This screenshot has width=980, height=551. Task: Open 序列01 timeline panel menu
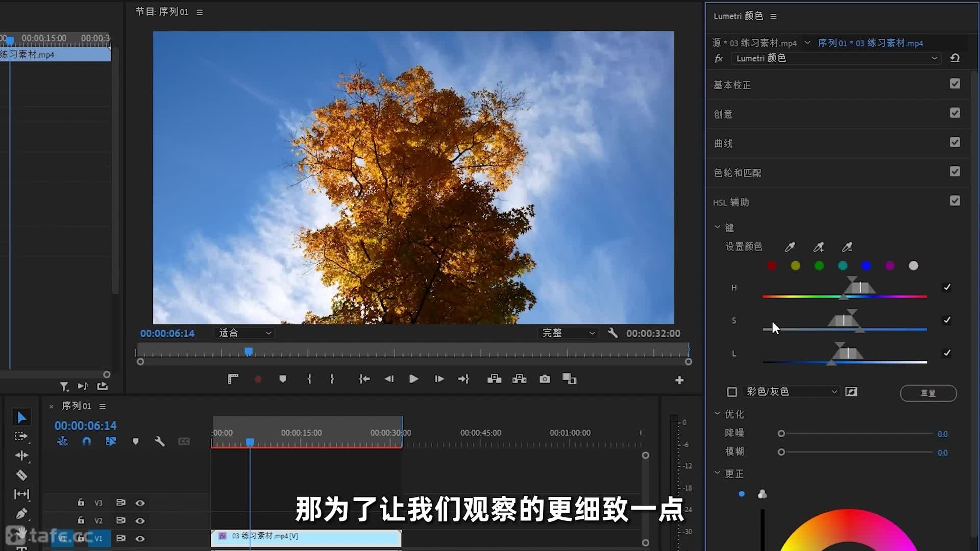click(103, 406)
